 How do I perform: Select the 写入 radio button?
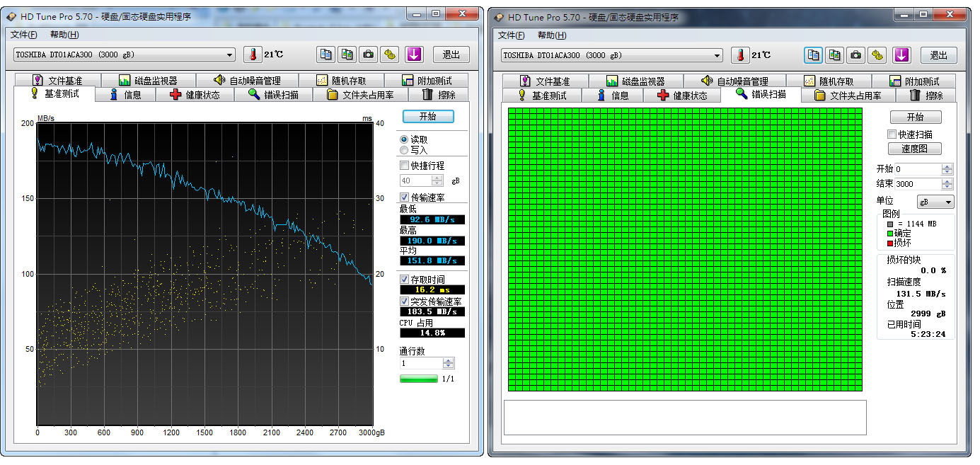tap(404, 150)
